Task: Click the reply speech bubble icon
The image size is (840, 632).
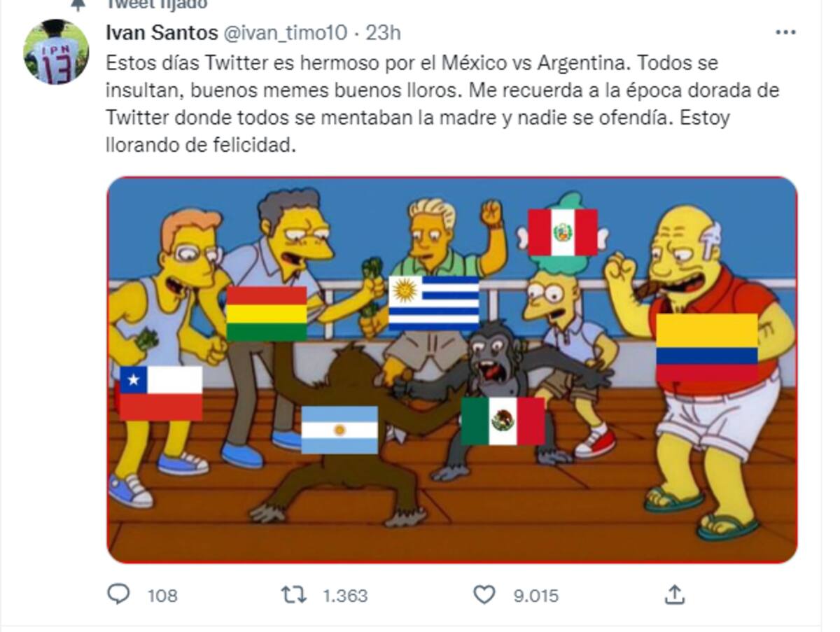Action: coord(119,595)
